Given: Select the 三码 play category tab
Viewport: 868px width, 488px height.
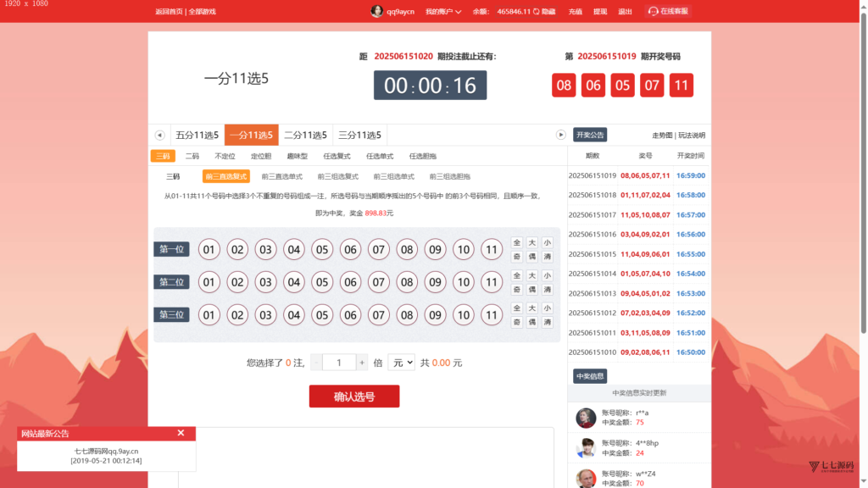Looking at the screenshot, I should pyautogui.click(x=163, y=156).
